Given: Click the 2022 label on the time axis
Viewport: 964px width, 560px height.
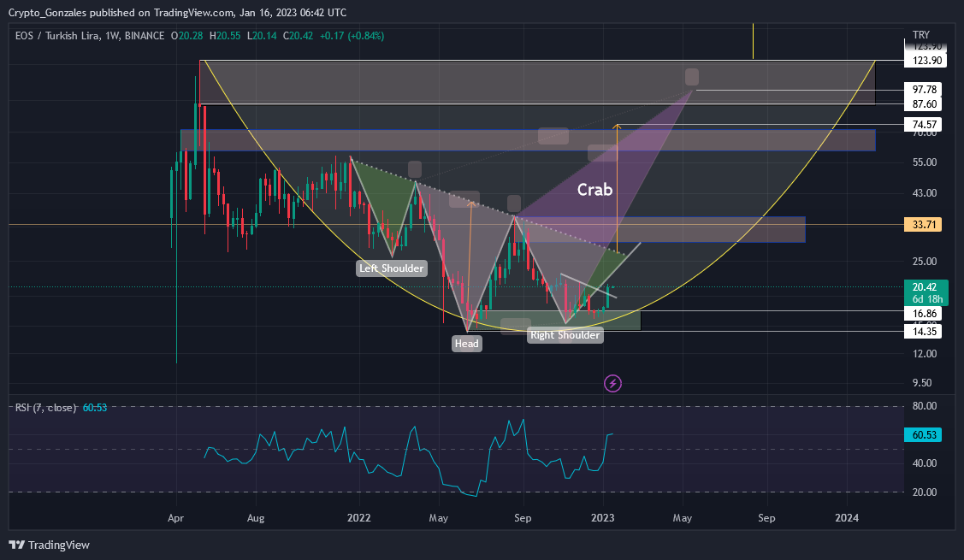Looking at the screenshot, I should (359, 517).
